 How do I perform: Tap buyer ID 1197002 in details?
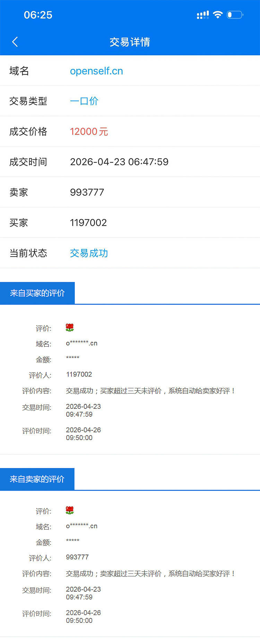88,222
